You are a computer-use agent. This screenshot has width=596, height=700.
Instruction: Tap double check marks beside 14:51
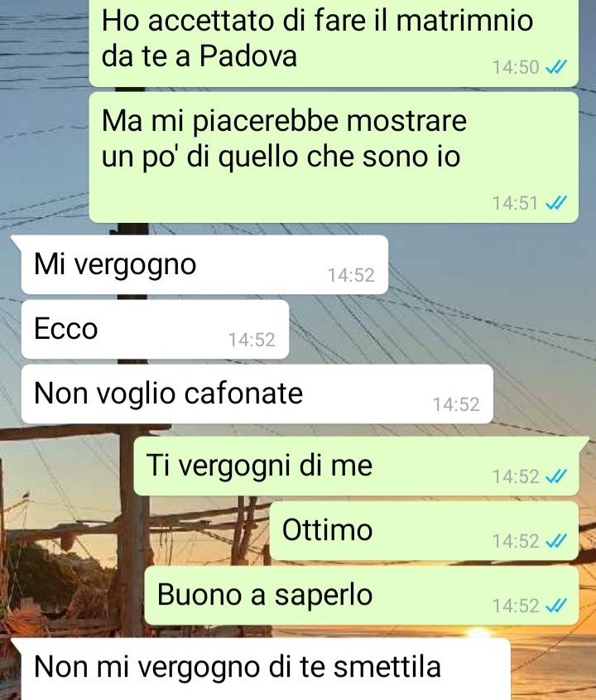coord(556,203)
